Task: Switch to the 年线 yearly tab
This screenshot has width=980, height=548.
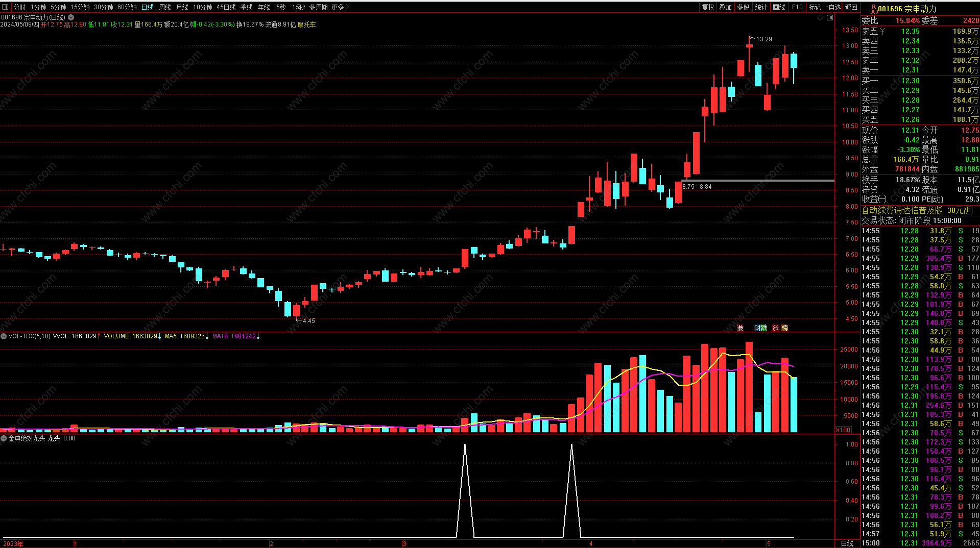Action: click(264, 7)
